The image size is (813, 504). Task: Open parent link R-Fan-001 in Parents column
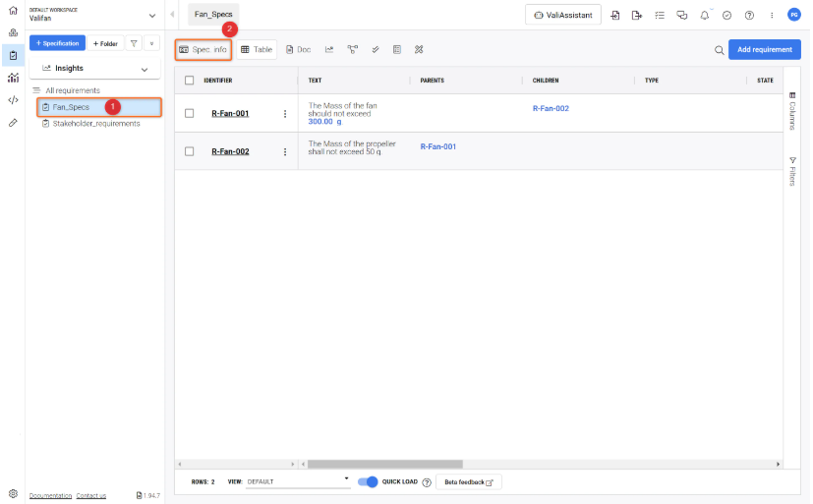[x=438, y=146]
